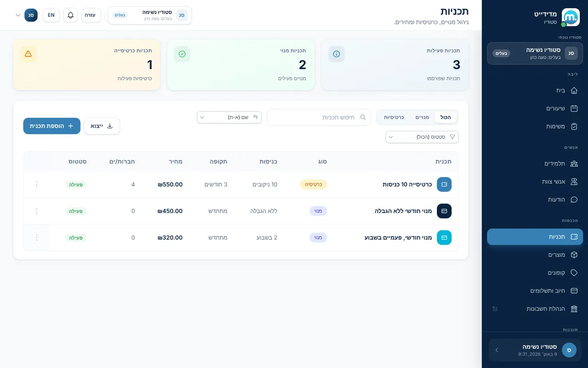
Task: Click the sort icon in name sort box
Action: click(256, 117)
